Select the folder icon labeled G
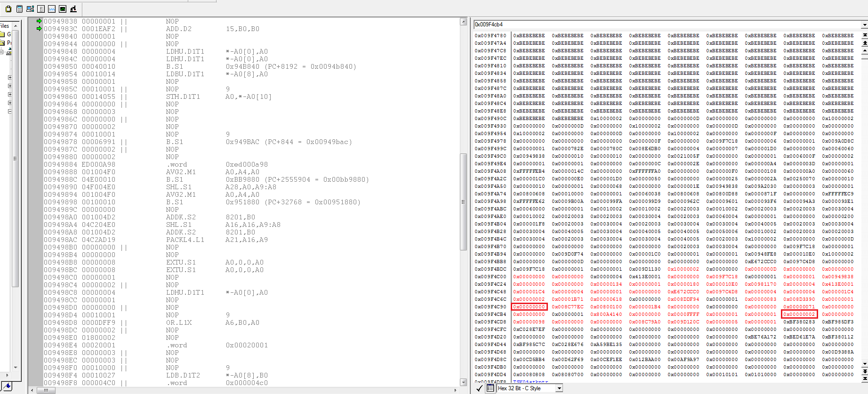Viewport: 868px width, 394px height. [x=2, y=34]
